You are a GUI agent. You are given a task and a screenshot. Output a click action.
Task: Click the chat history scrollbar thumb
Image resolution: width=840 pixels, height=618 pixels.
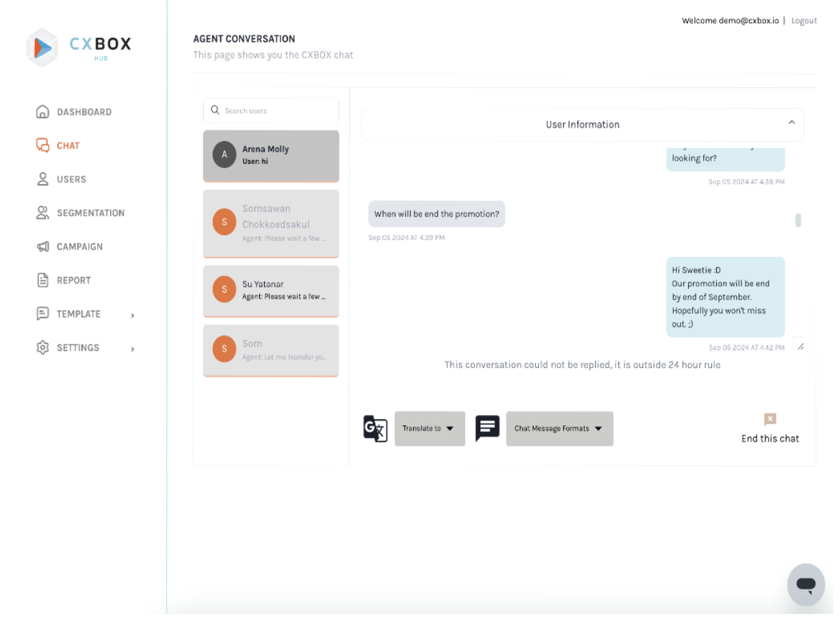point(798,220)
